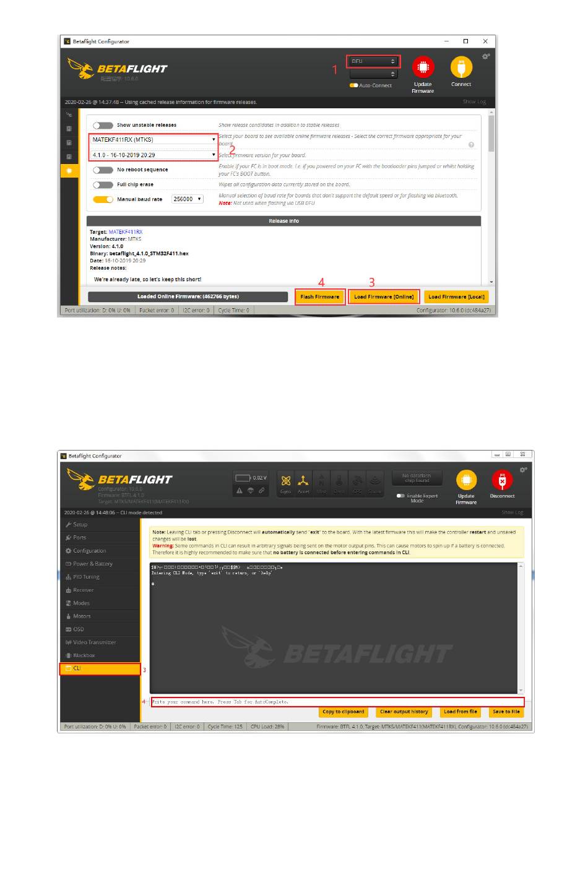
Task: Click the firmware flasher window vertical scrollbar
Action: click(491, 197)
